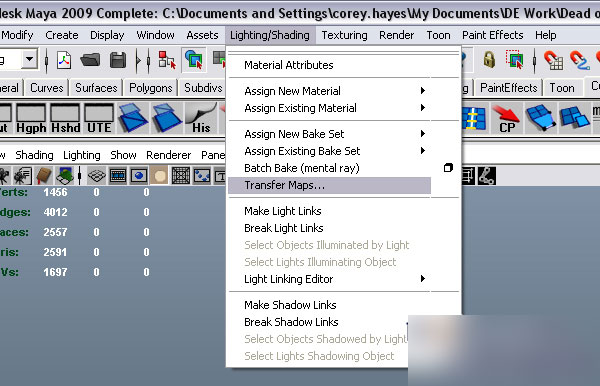The height and width of the screenshot is (386, 600).
Task: Open the Render menu
Action: tap(396, 35)
